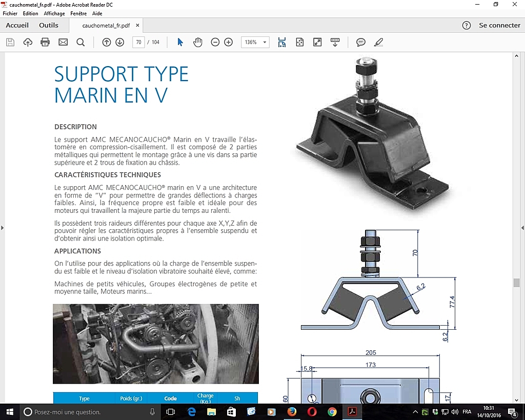Click the Code table header cell
The image size is (525, 420).
[170, 398]
